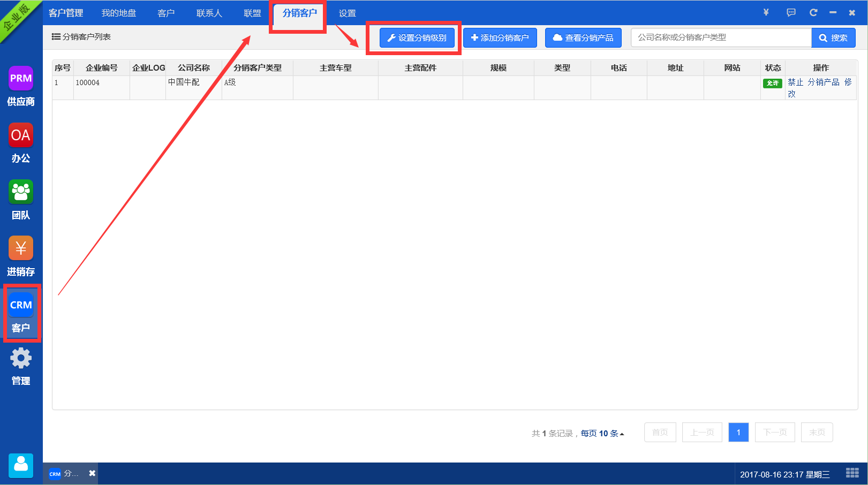Viewport: 868px width, 485px height.
Task: Switch to the 联盟 tab
Action: pyautogui.click(x=252, y=13)
